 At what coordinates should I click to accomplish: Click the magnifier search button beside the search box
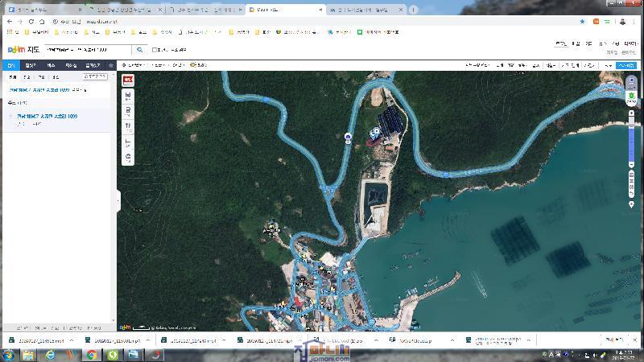click(140, 50)
